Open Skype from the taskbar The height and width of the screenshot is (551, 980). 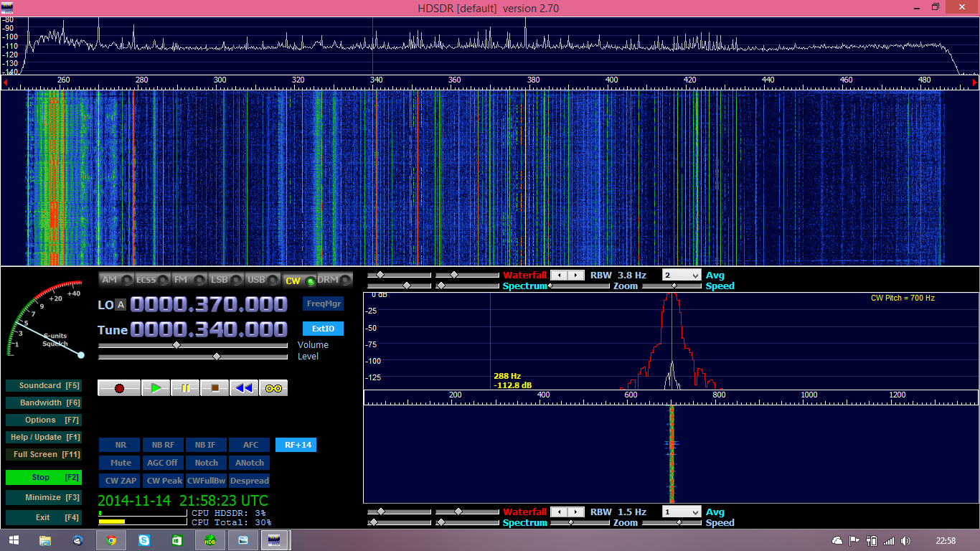[144, 540]
